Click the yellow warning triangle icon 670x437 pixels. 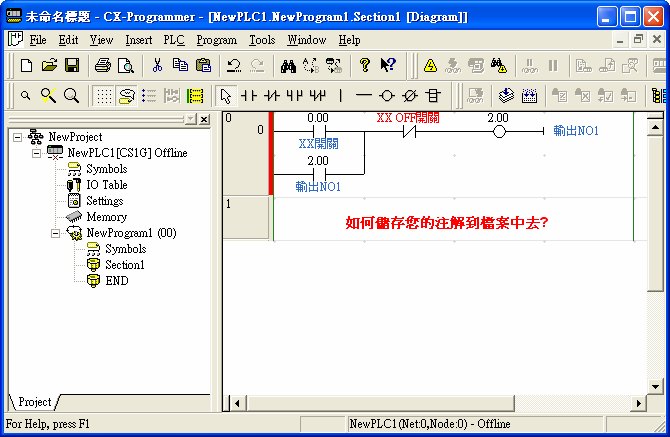pos(430,66)
